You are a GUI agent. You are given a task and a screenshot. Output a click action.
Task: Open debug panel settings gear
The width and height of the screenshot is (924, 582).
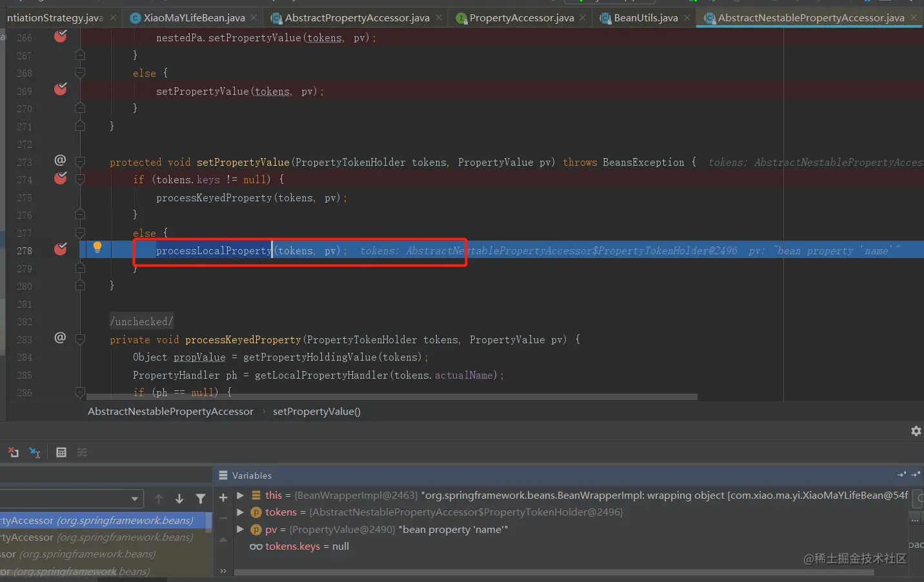tap(916, 431)
